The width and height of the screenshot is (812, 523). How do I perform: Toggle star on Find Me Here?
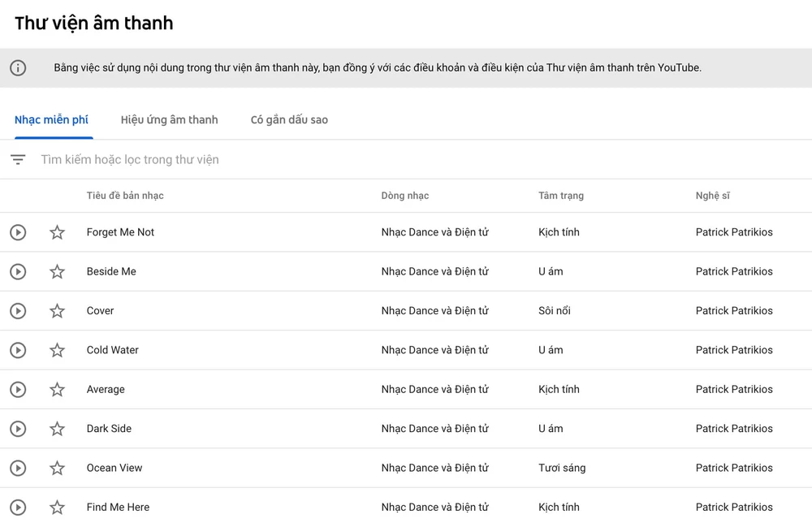[x=57, y=508]
